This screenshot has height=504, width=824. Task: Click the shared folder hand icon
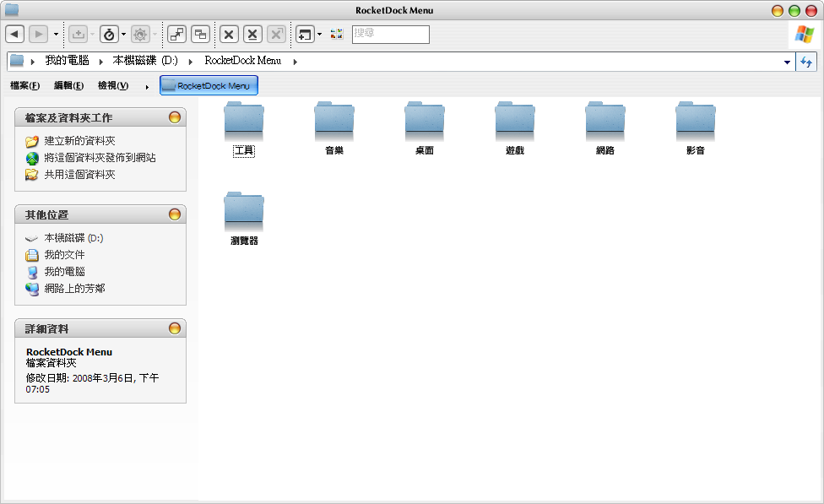click(x=32, y=175)
